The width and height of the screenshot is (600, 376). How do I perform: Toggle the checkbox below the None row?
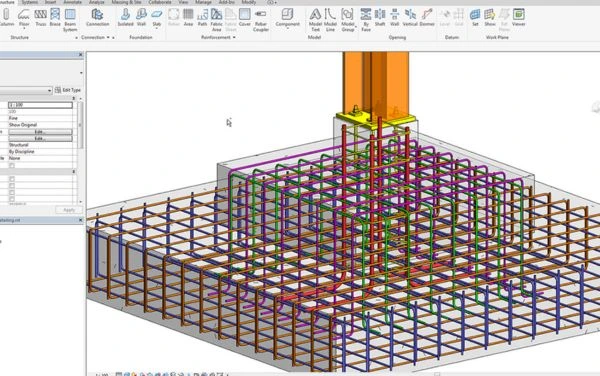click(x=12, y=165)
